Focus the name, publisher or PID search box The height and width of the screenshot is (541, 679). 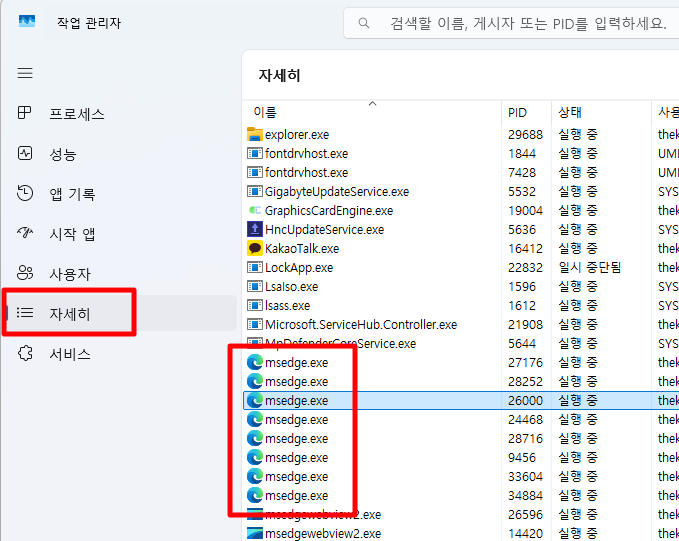click(511, 23)
